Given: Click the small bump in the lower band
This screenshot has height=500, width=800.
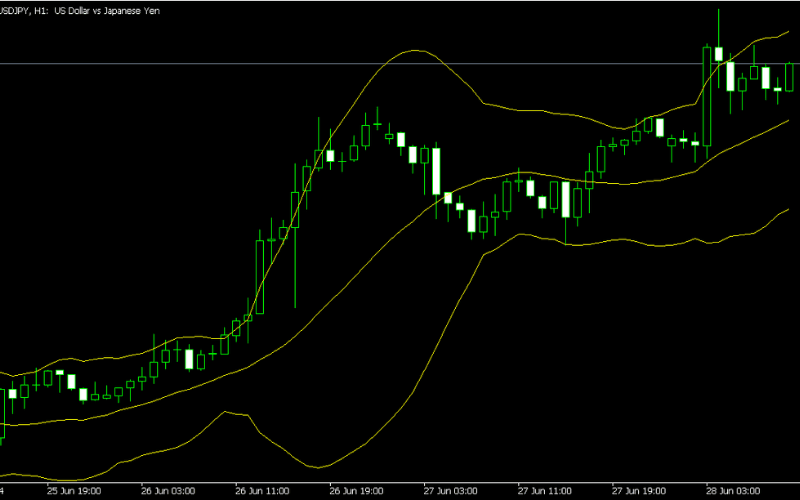Looking at the screenshot, I should (x=232, y=413).
